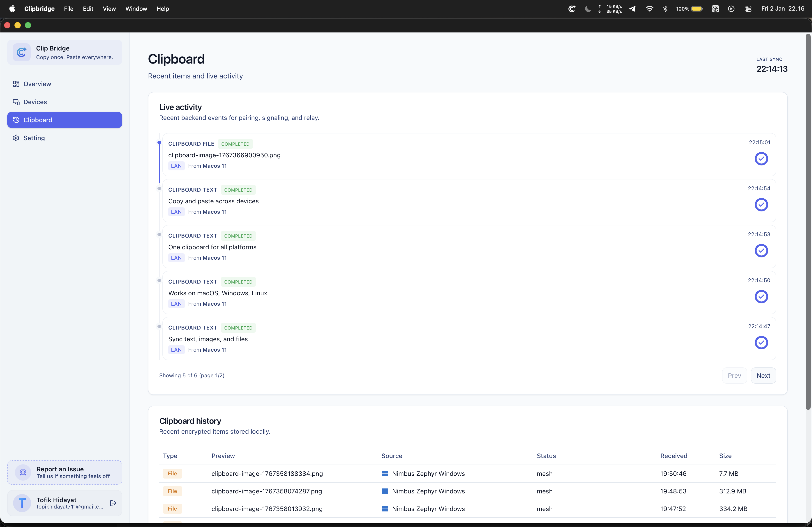The image size is (812, 527).
Task: Click the logout icon beside Tofik Hidayat
Action: point(113,503)
